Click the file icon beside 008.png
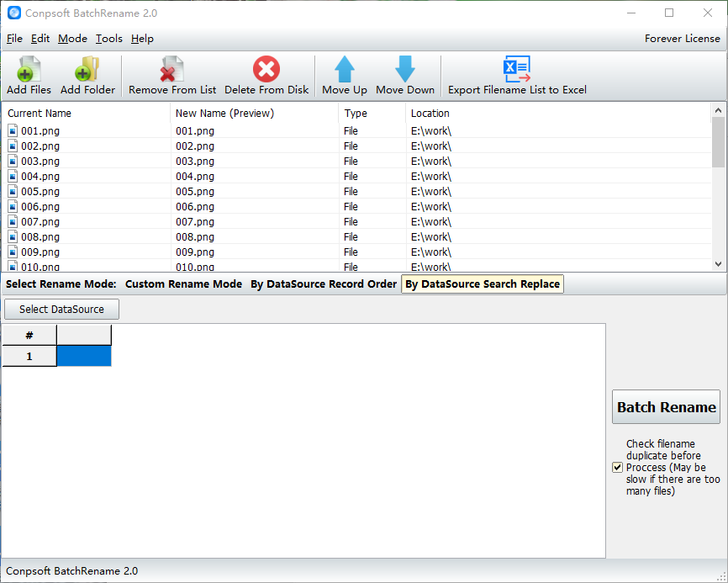Image resolution: width=728 pixels, height=583 pixels. pyautogui.click(x=13, y=237)
